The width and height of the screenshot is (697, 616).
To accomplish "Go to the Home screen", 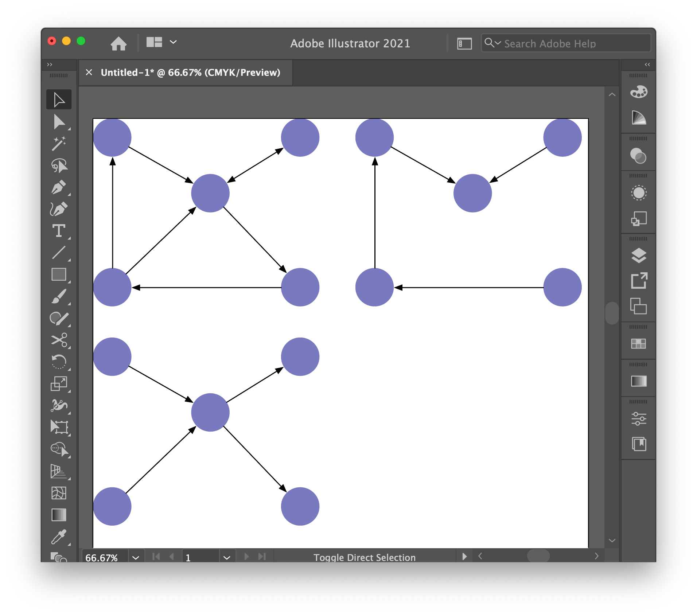I will (118, 43).
